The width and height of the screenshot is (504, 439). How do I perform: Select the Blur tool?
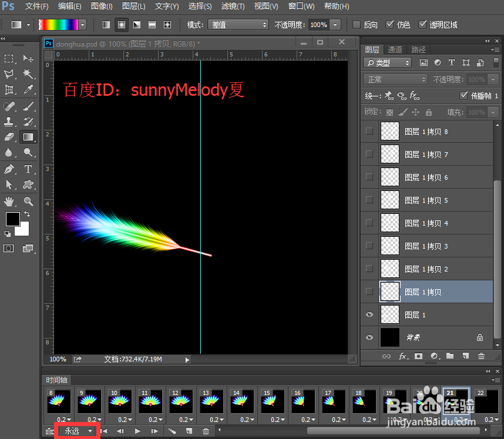(x=9, y=152)
